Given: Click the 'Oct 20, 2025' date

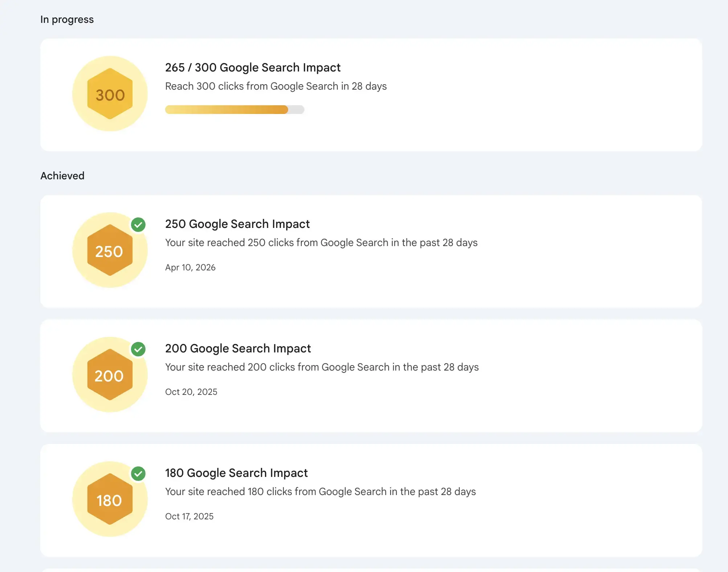Looking at the screenshot, I should (x=191, y=392).
